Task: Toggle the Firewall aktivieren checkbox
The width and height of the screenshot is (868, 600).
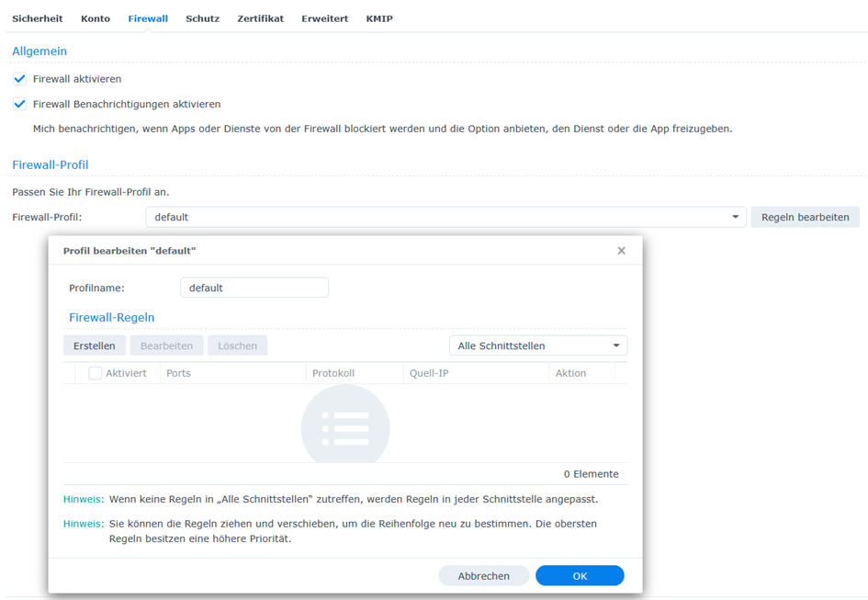Action: click(x=19, y=79)
